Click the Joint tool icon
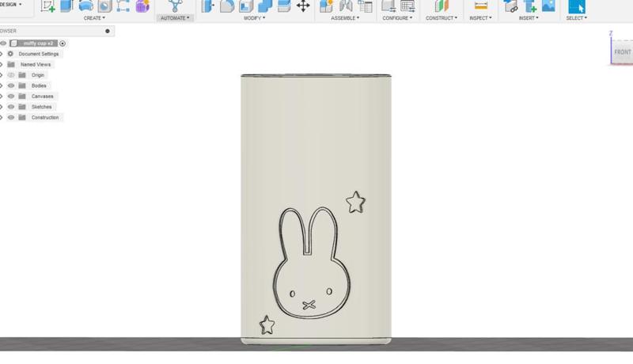633x364 pixels. click(x=346, y=6)
